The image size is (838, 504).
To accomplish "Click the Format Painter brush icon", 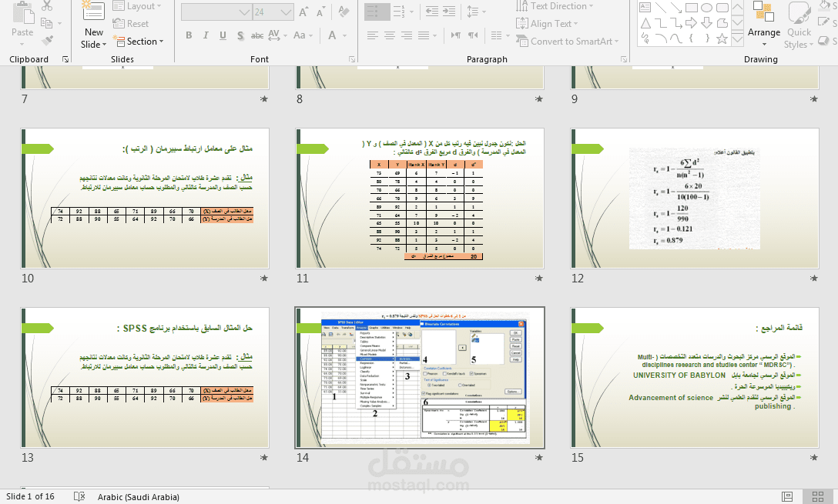I will coord(47,41).
